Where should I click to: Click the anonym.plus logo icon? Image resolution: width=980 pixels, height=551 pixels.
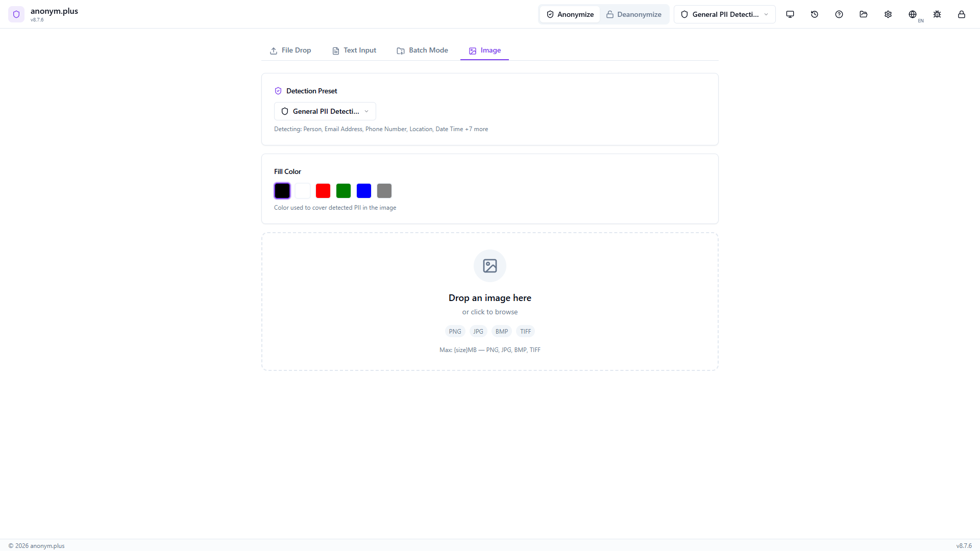16,14
